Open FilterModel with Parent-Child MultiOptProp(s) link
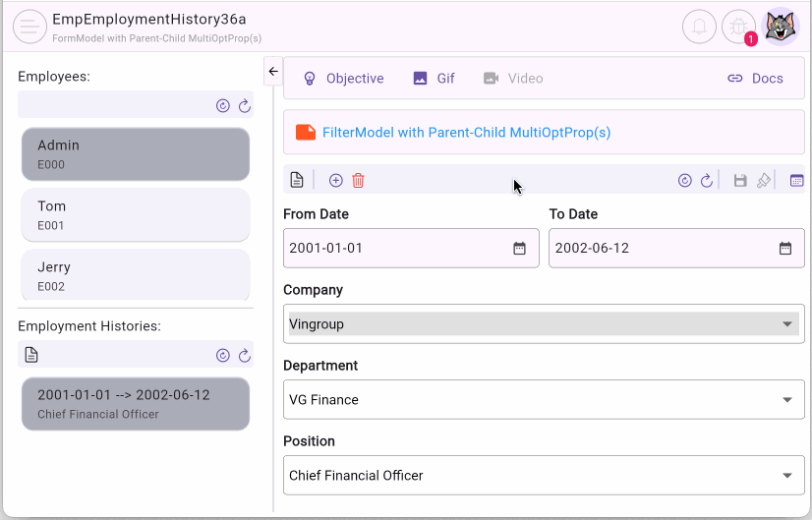 click(x=466, y=132)
